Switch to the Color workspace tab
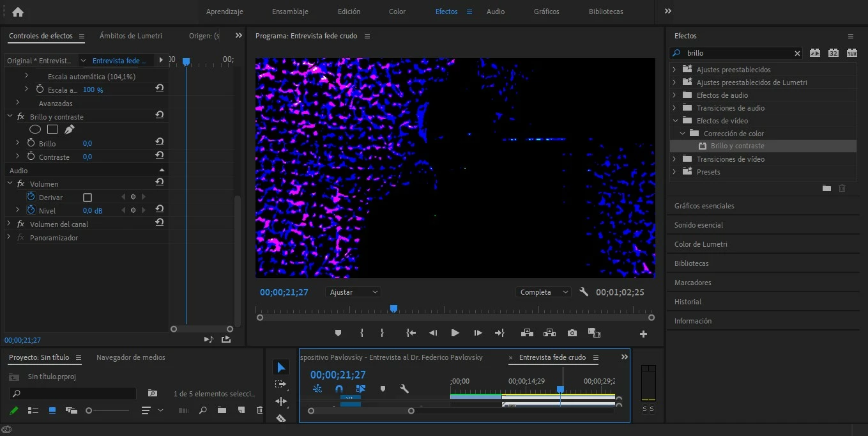The height and width of the screenshot is (436, 868). pyautogui.click(x=397, y=12)
